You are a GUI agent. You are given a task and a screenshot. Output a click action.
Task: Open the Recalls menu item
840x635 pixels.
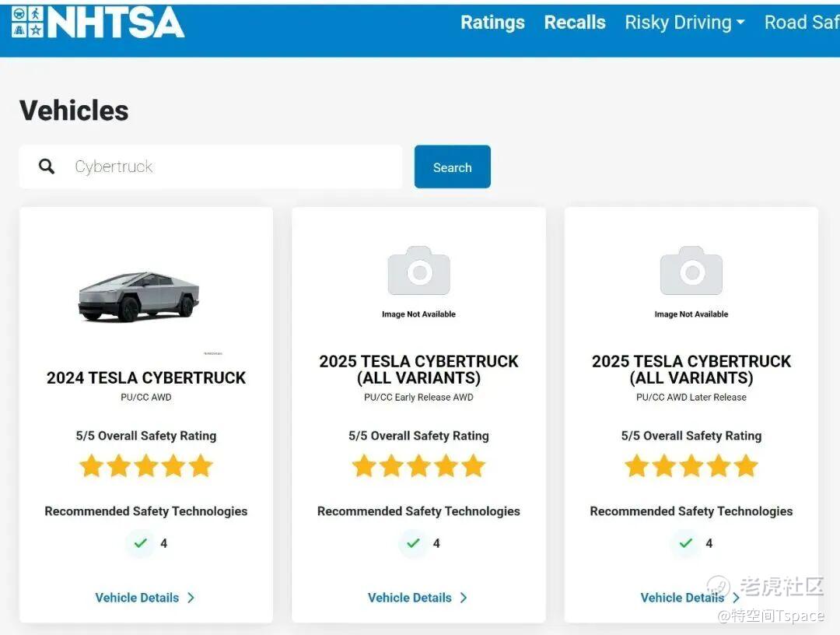click(x=575, y=23)
